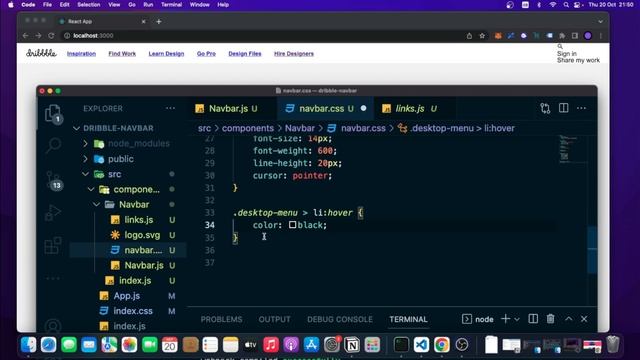Screen dimensions: 640x360
Task: Close the terminal panel
Action: pyautogui.click(x=584, y=319)
